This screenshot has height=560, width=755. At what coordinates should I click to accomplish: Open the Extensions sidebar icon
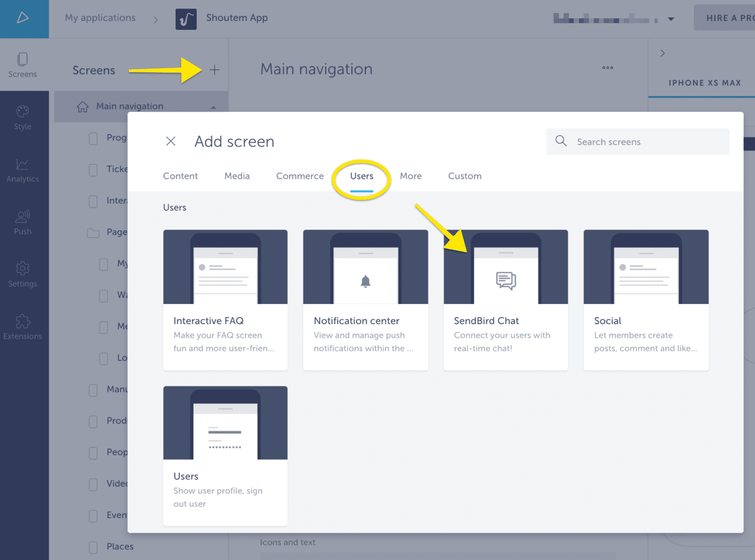point(23,326)
